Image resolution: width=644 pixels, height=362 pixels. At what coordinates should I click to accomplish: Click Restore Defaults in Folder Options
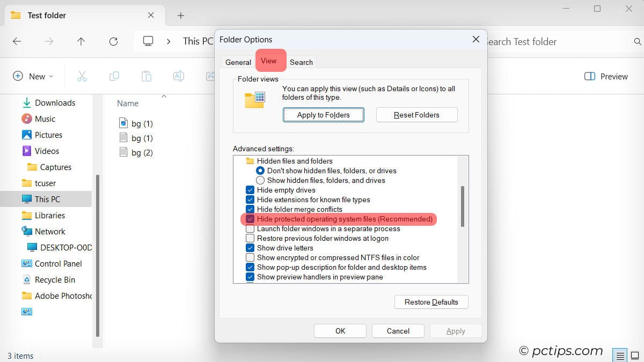click(x=431, y=302)
